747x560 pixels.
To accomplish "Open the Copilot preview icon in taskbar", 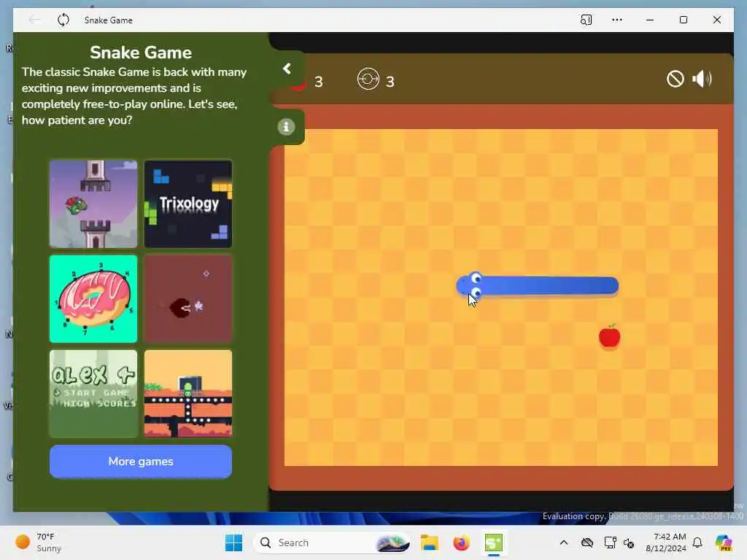I will pyautogui.click(x=723, y=542).
